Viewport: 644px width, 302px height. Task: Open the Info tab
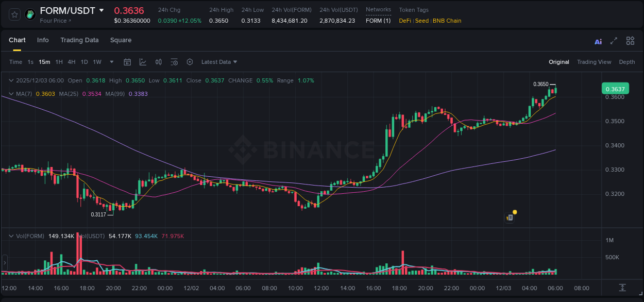43,40
